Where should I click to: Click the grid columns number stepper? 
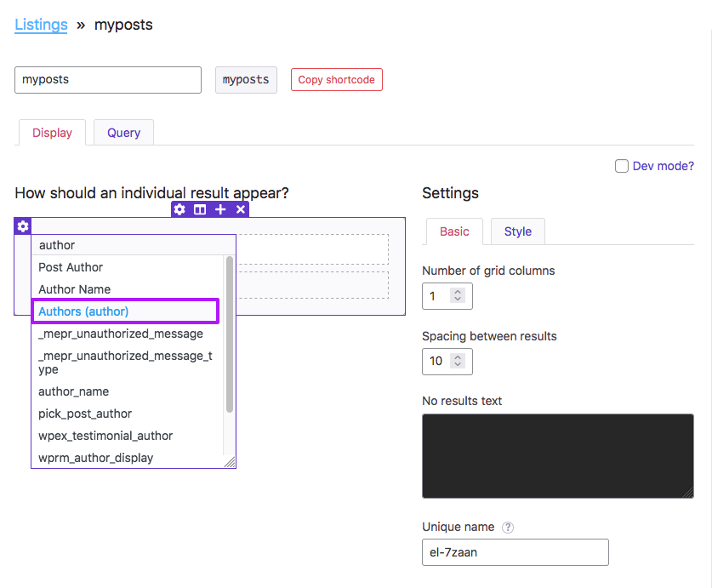tap(458, 296)
